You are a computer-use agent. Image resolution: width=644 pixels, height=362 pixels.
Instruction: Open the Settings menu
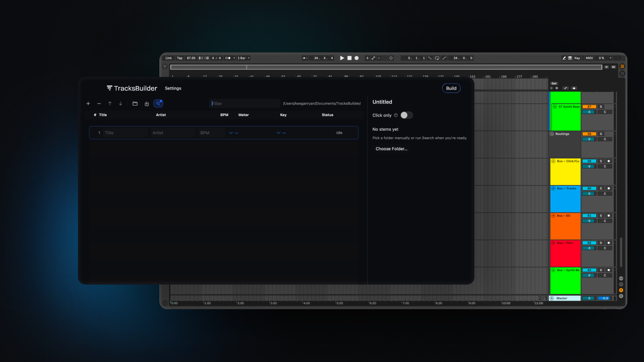(x=173, y=88)
